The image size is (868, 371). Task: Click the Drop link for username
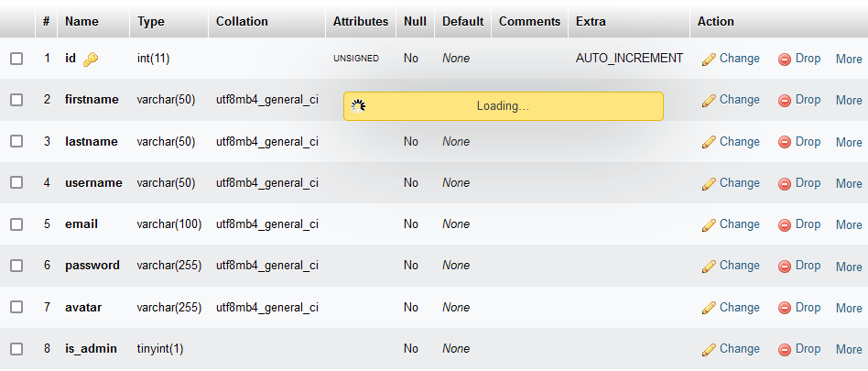point(808,183)
